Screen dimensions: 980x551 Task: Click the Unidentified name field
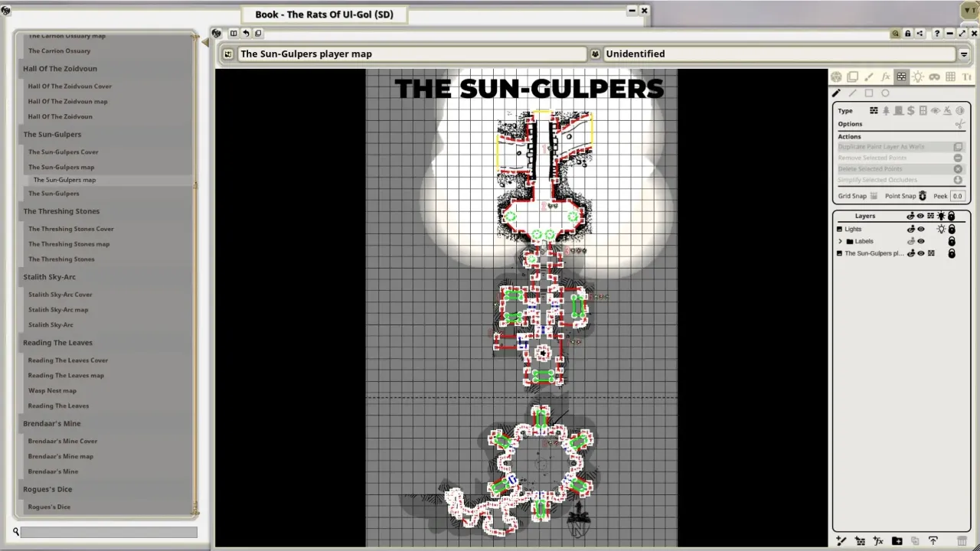[779, 54]
